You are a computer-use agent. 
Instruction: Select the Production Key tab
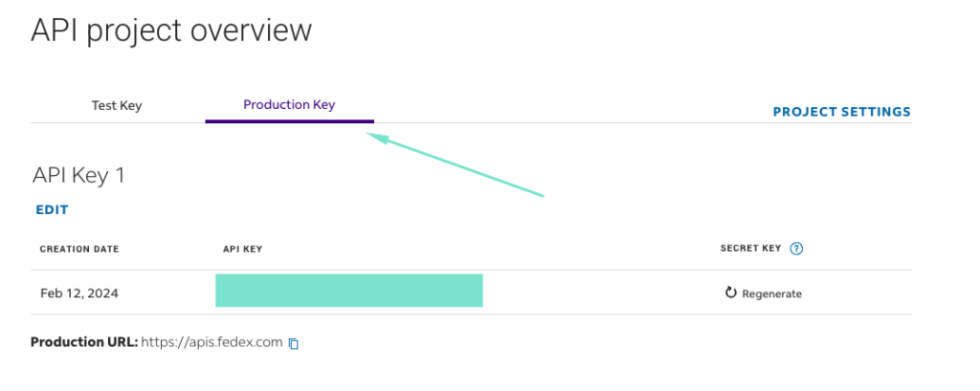click(289, 105)
